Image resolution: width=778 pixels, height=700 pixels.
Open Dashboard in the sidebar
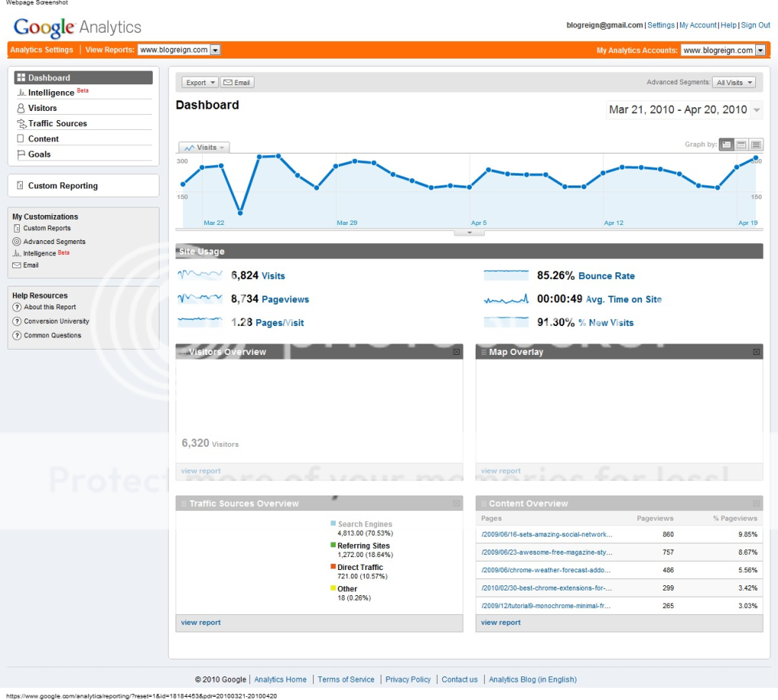(x=84, y=78)
